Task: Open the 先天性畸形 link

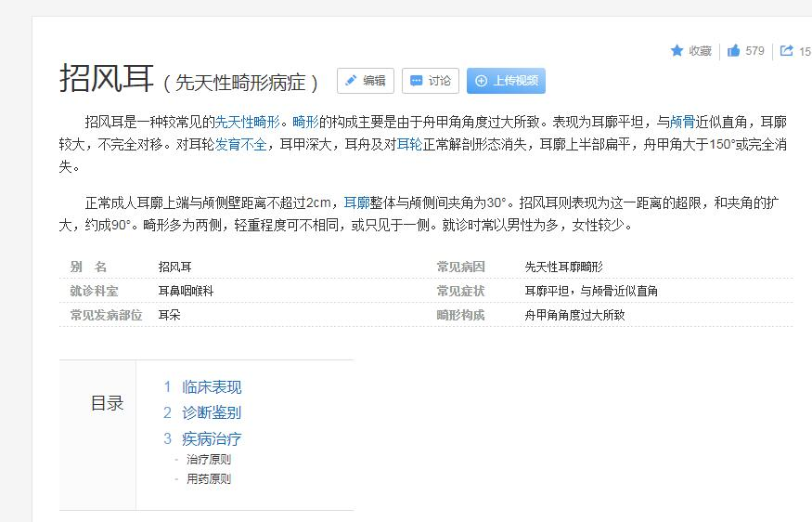Action: (x=248, y=122)
